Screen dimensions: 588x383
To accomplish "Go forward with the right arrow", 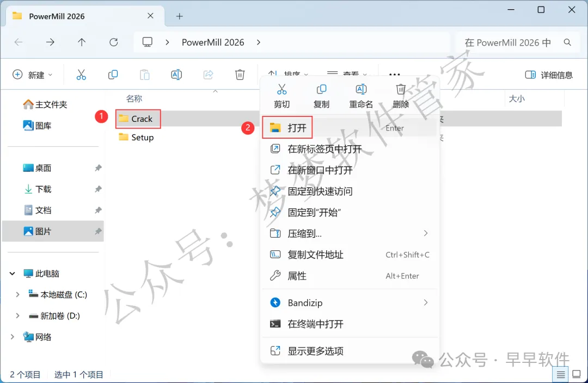I will (x=50, y=42).
